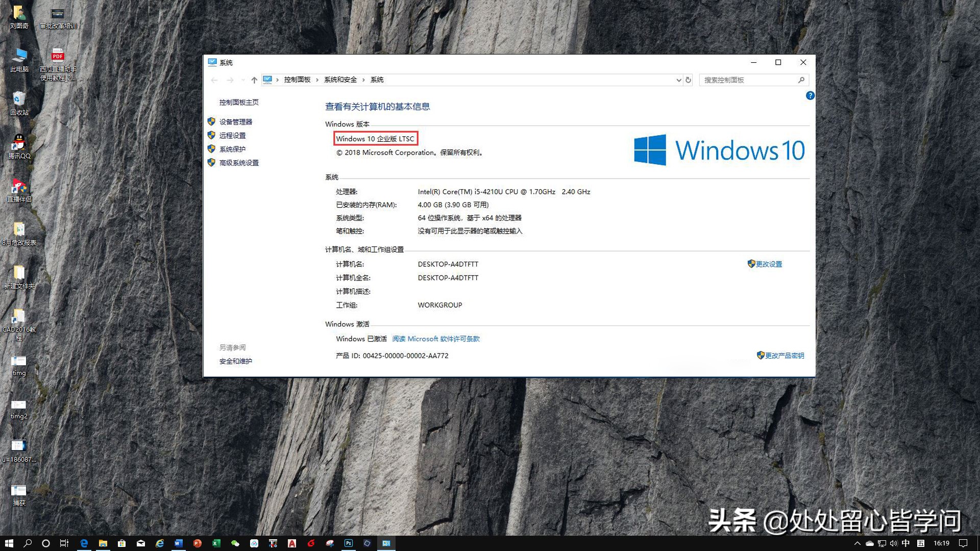
Task: Expand the hidden icons chevron in system tray
Action: 857,543
